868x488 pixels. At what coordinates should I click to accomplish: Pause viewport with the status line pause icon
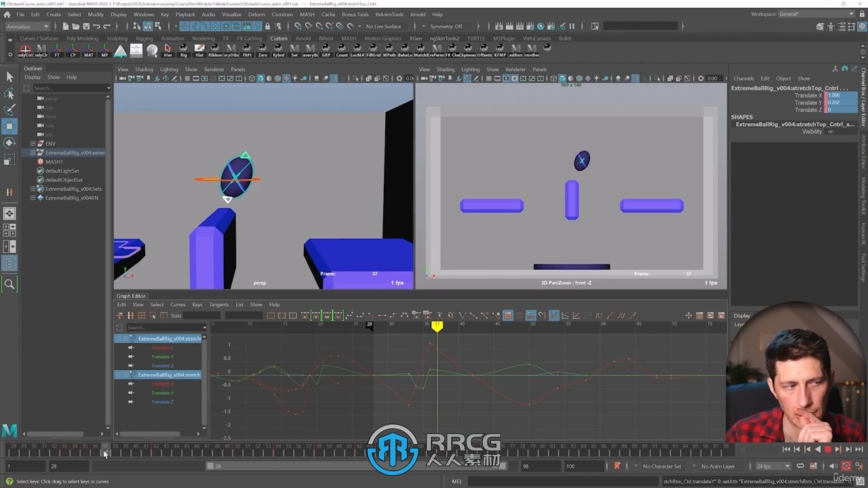(572, 26)
